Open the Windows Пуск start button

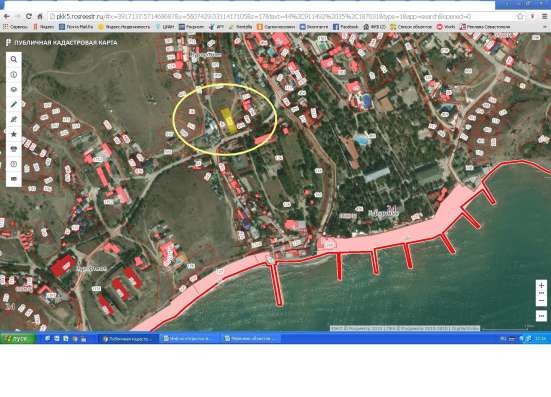click(x=18, y=339)
